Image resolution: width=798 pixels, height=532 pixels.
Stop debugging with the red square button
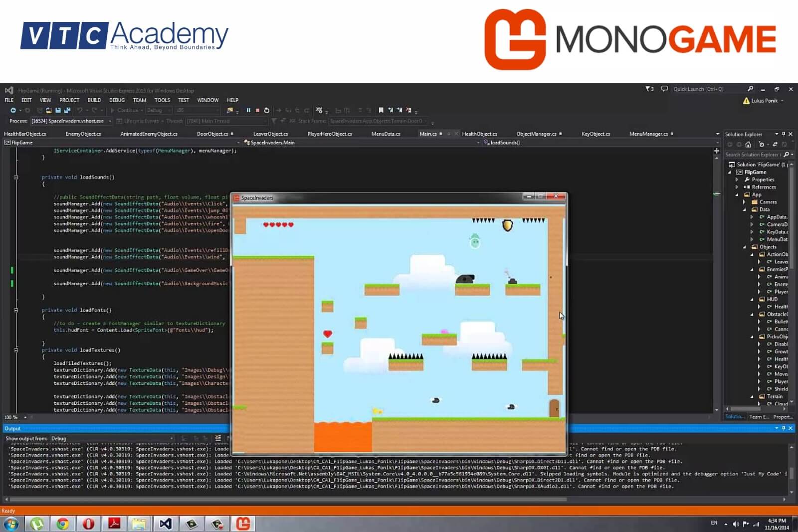[x=257, y=110]
